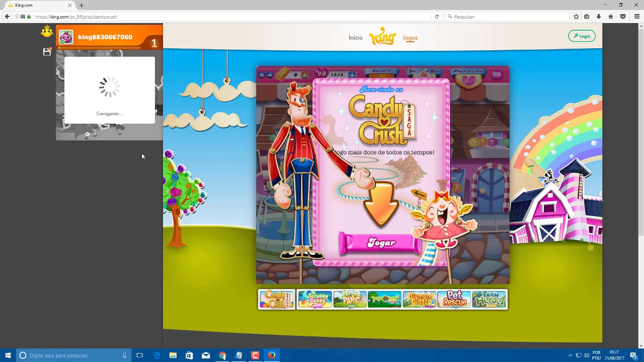644x362 pixels.
Task: Toggle the game music note icon
Action: (269, 75)
